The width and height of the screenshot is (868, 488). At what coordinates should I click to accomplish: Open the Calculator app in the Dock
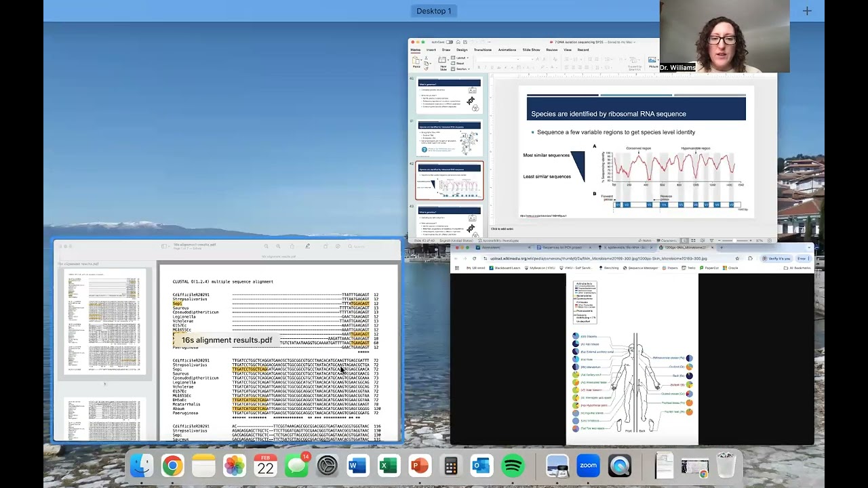450,466
